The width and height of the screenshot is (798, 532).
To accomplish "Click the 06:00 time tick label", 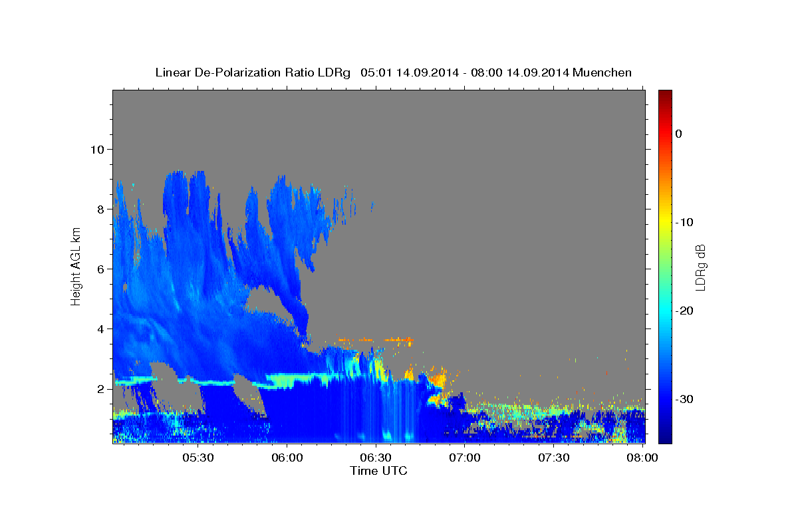I will tap(287, 458).
